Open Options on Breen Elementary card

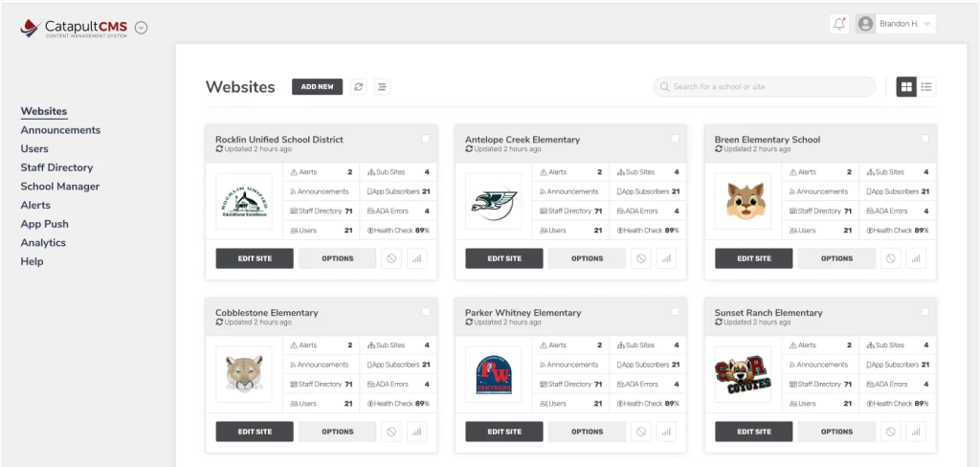tap(836, 258)
